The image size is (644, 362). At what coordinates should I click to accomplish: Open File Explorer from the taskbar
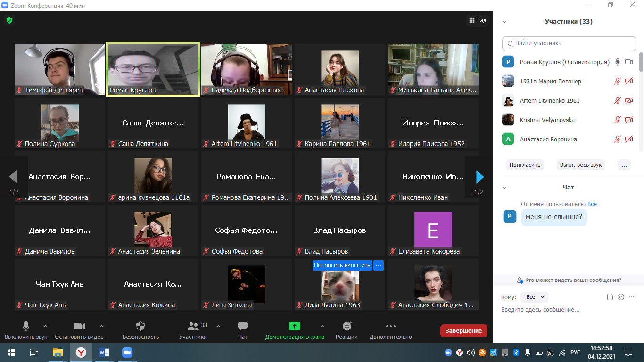click(x=58, y=352)
